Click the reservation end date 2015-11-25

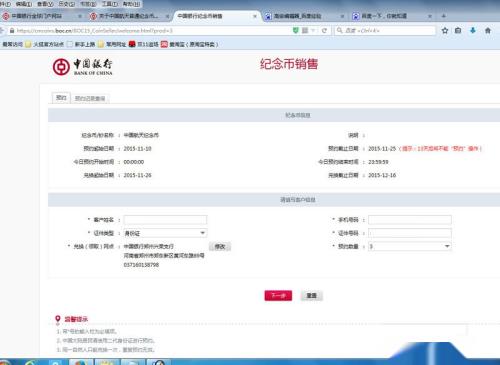[382, 148]
